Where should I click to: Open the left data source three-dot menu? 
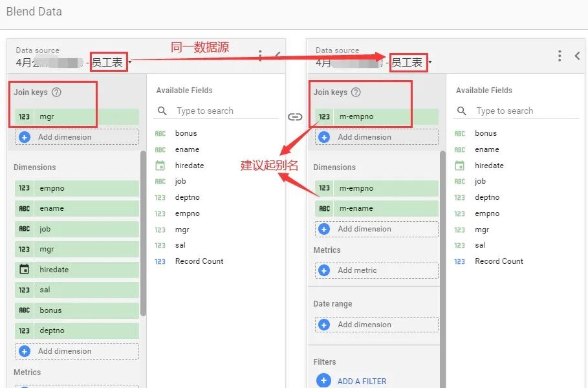pyautogui.click(x=260, y=56)
